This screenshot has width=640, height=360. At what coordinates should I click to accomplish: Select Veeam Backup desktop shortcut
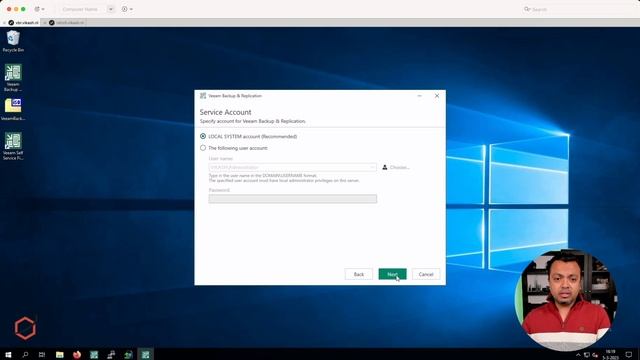(13, 78)
